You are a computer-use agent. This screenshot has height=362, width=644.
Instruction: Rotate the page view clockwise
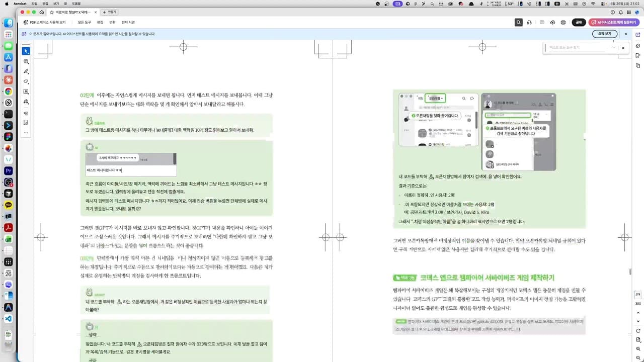[x=638, y=331]
